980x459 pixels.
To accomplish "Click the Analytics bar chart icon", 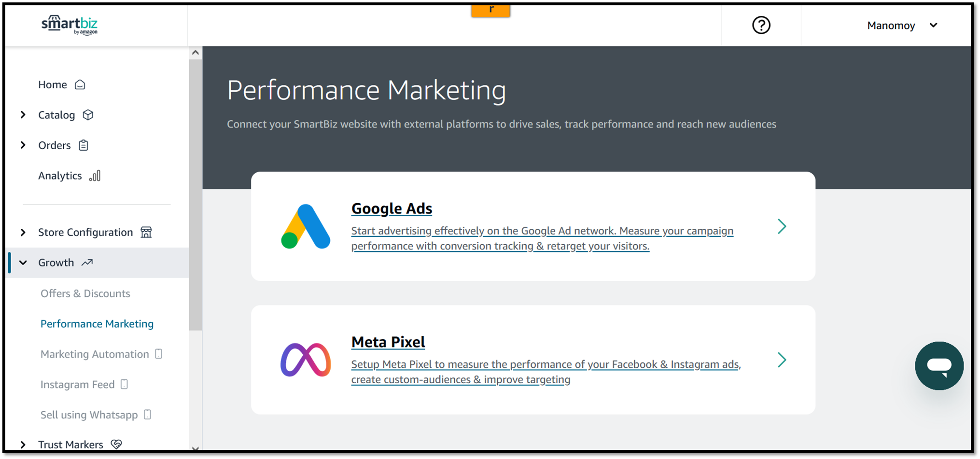I will click(x=95, y=176).
